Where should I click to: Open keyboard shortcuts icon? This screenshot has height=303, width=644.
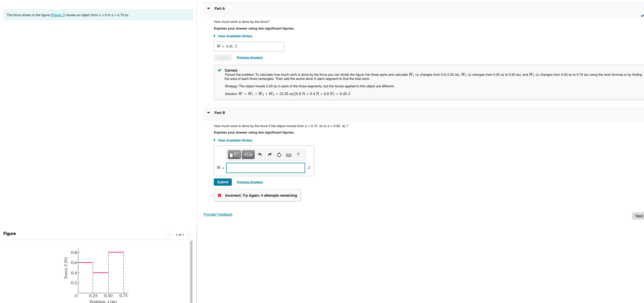pyautogui.click(x=288, y=155)
